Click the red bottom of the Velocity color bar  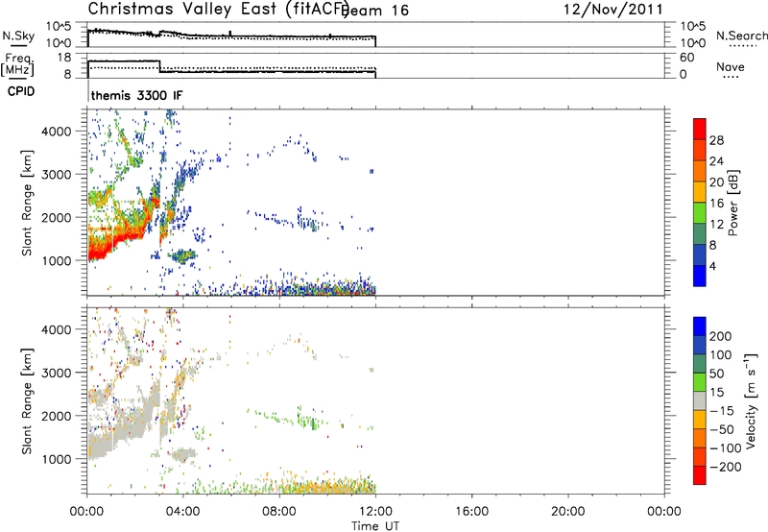coord(700,477)
